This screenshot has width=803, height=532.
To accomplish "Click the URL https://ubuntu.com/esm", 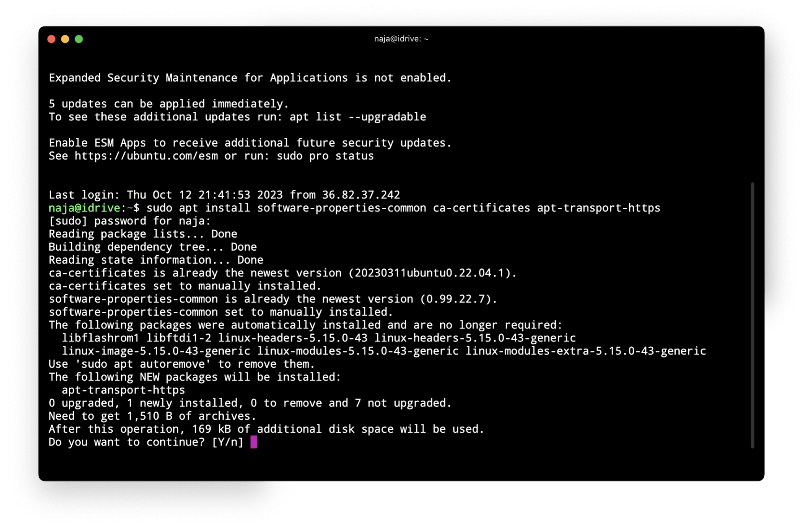I will point(146,156).
